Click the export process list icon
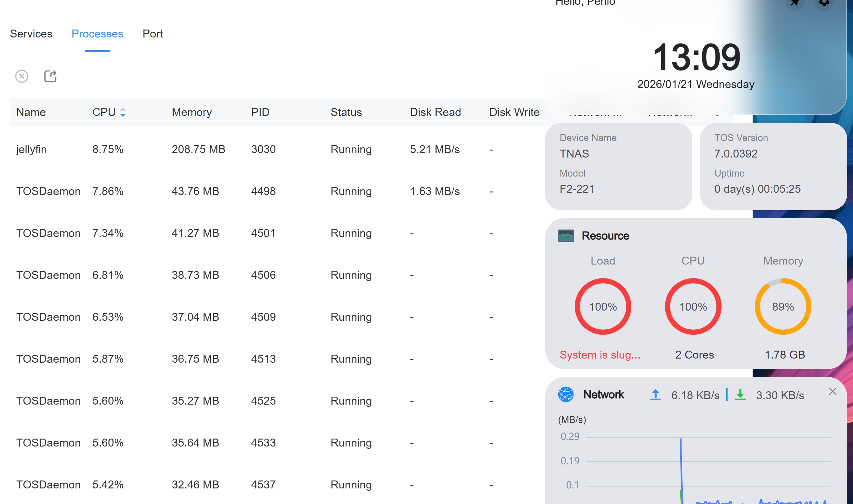This screenshot has width=853, height=504. pos(50,76)
